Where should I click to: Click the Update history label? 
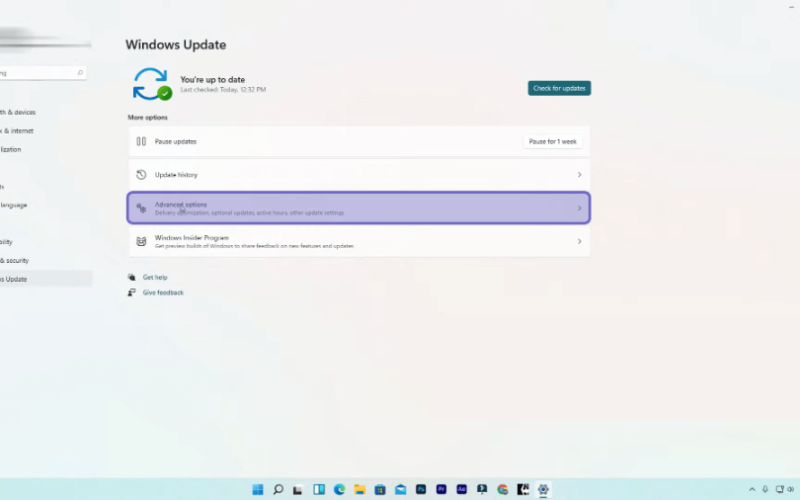[x=176, y=174]
